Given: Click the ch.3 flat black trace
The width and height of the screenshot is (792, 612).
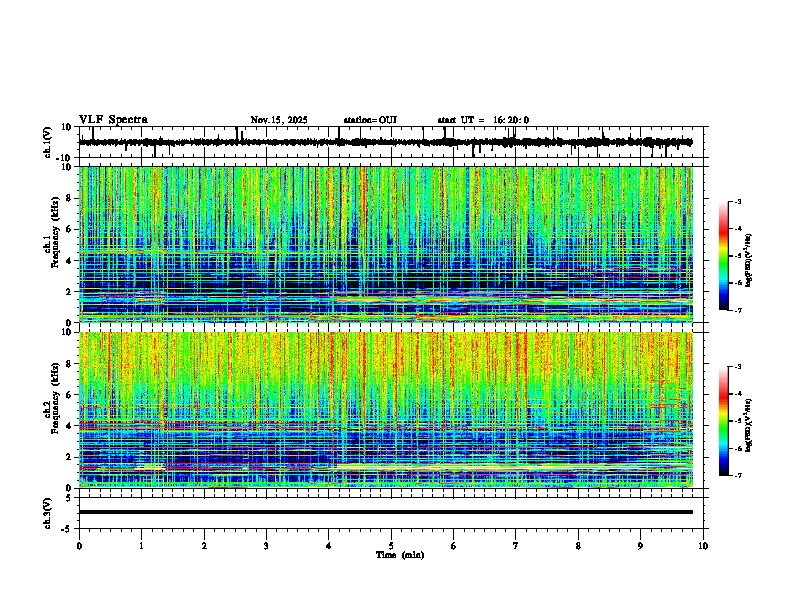Looking at the screenshot, I should 386,512.
